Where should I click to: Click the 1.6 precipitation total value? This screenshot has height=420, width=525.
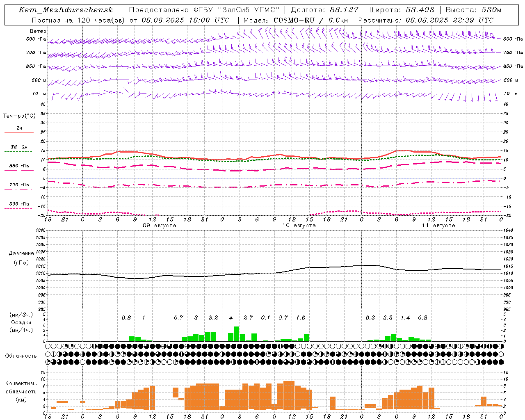[301, 318]
